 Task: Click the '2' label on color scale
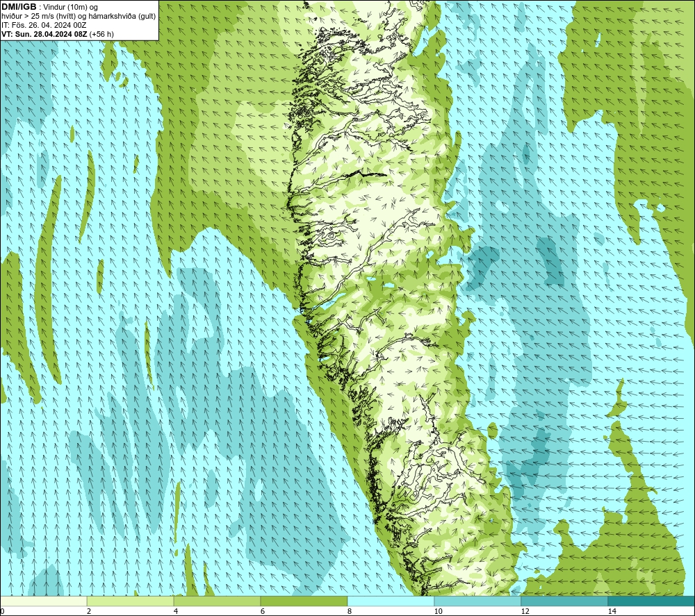point(89,611)
